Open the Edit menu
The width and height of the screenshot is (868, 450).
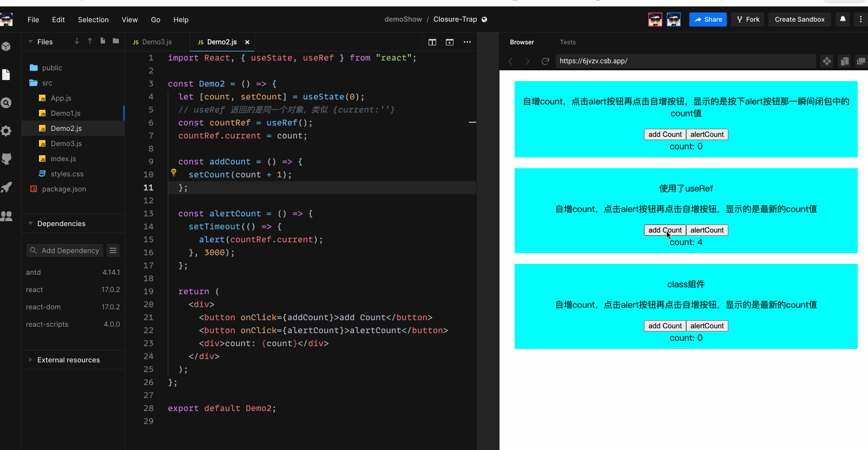coord(58,19)
